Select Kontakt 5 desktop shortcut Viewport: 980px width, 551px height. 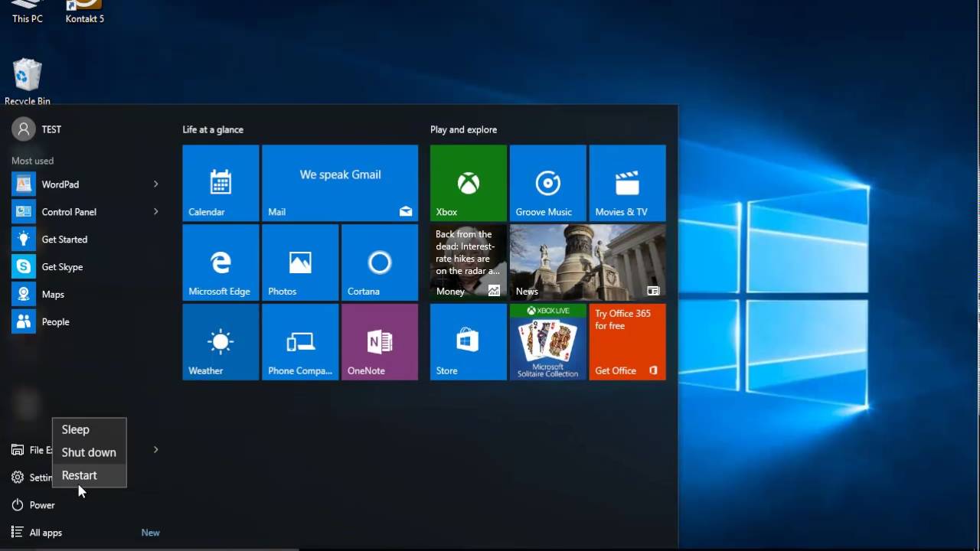click(84, 11)
